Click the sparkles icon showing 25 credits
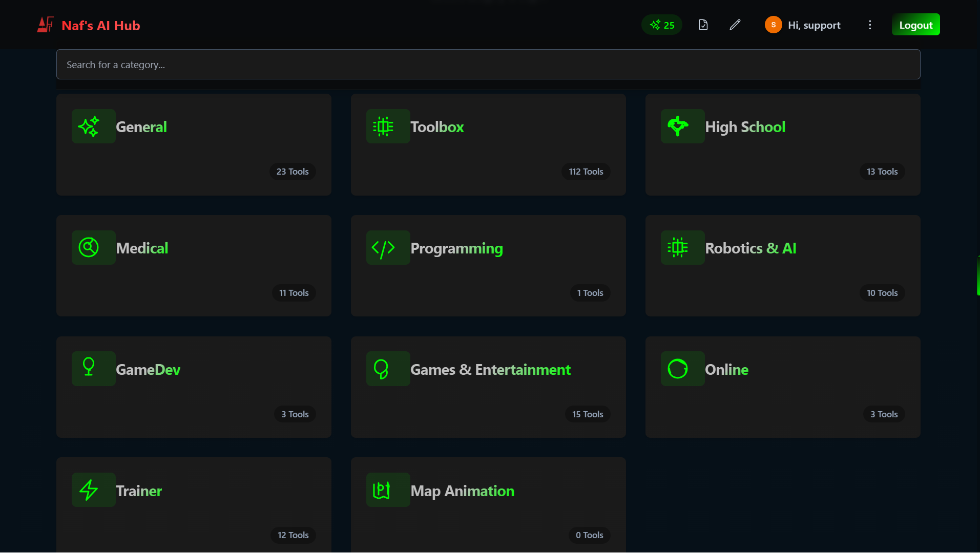The width and height of the screenshot is (980, 553). pos(661,24)
